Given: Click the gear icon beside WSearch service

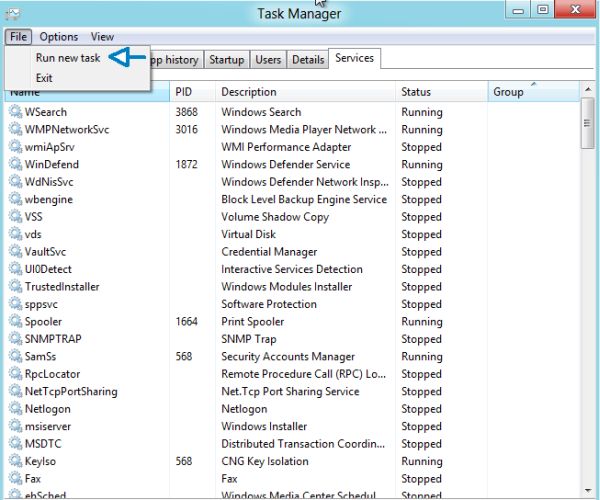Looking at the screenshot, I should click(x=15, y=112).
